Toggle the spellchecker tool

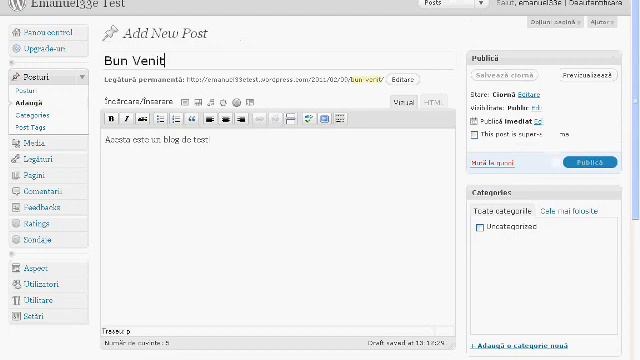pyautogui.click(x=309, y=119)
